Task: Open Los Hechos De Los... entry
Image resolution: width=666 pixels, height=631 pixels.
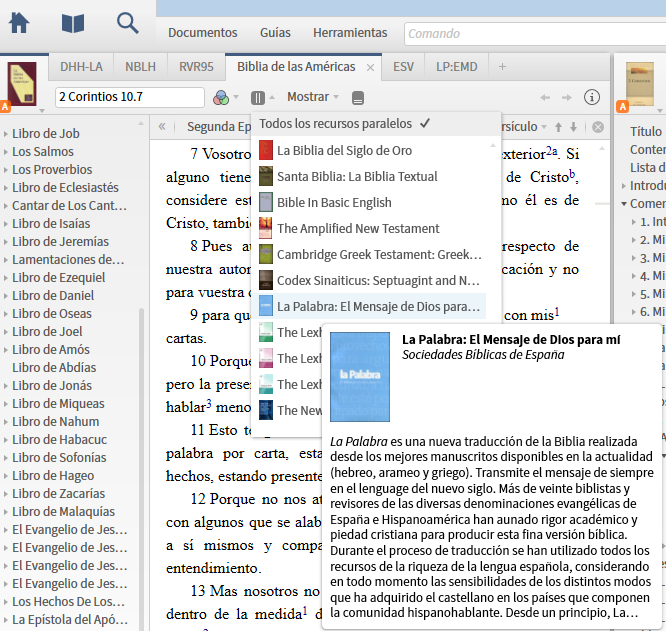Action: [68, 602]
